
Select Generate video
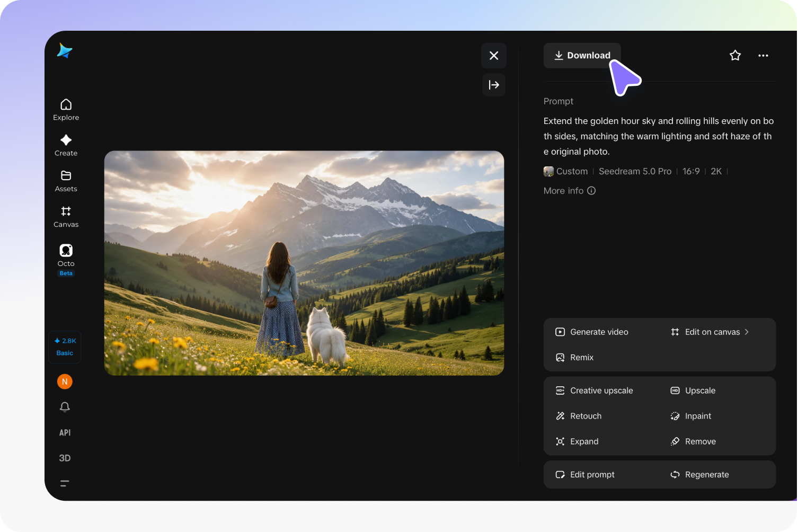pyautogui.click(x=591, y=332)
